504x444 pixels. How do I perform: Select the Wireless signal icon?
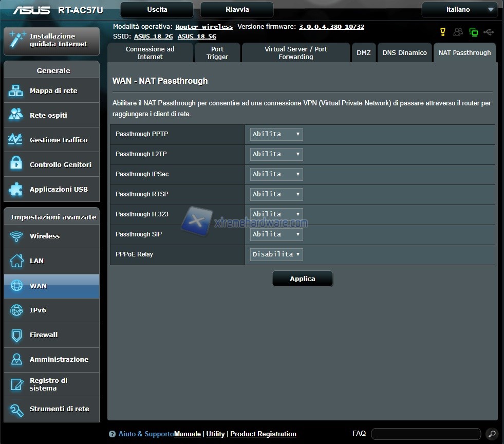16,236
